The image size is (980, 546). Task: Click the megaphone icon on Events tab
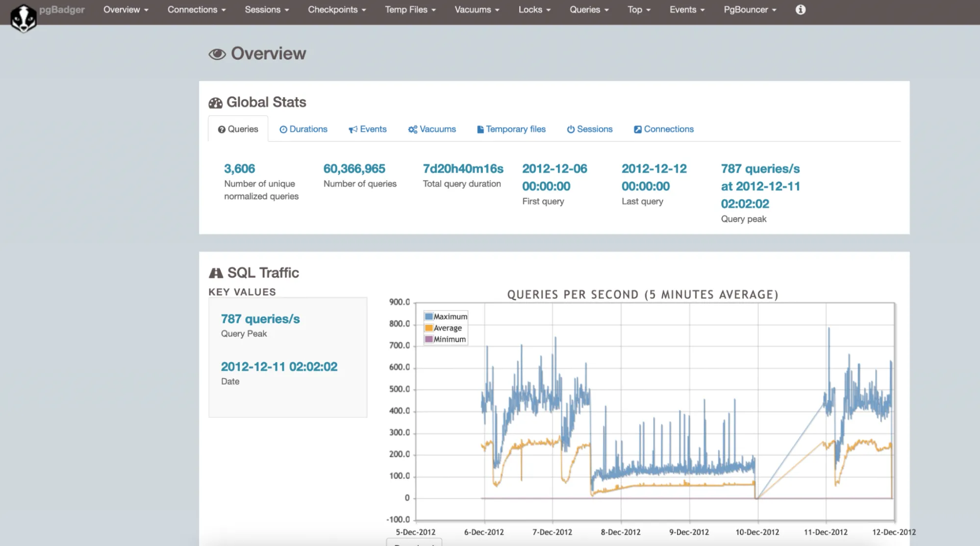pos(352,130)
